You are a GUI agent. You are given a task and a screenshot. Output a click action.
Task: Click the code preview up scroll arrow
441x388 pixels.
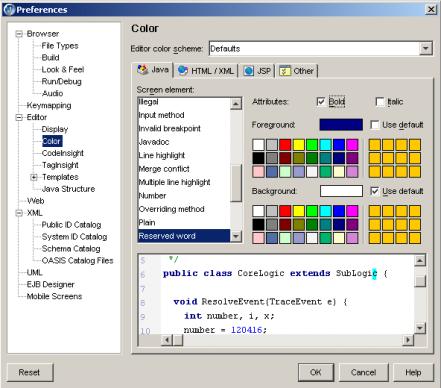[x=420, y=261]
